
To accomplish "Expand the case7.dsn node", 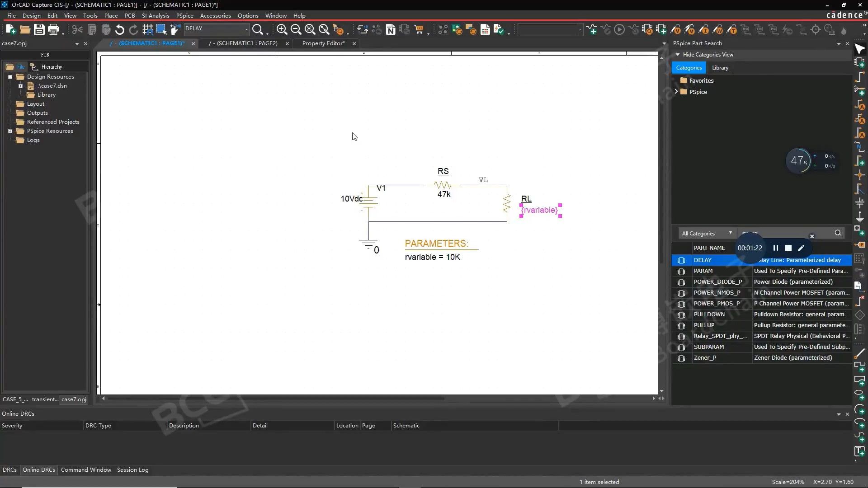I will [x=20, y=86].
